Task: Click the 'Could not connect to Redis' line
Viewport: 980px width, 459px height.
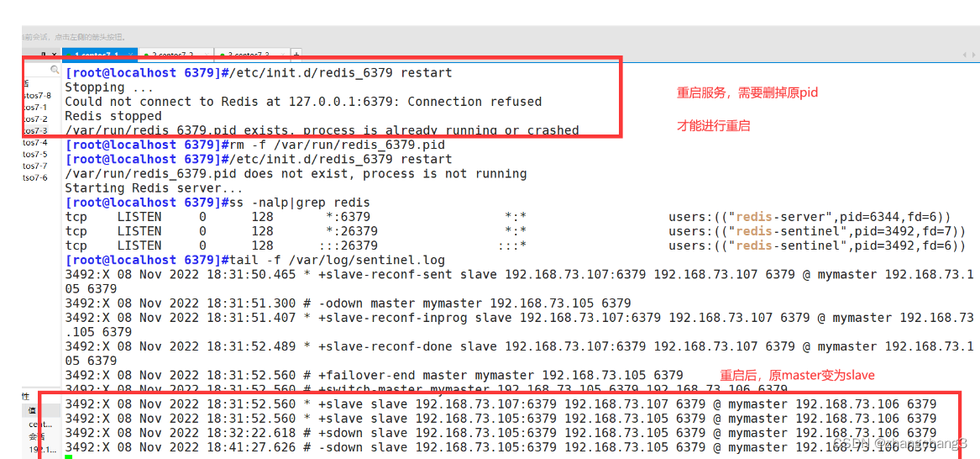Action: coord(303,102)
